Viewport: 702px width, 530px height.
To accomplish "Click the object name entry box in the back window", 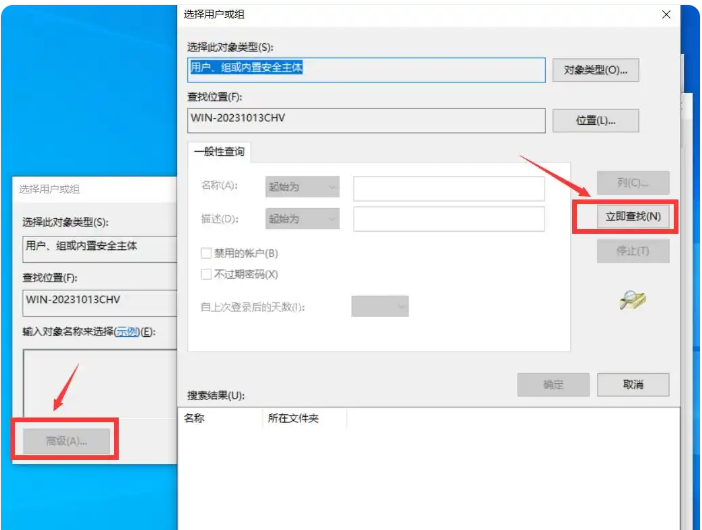I will tap(100, 384).
